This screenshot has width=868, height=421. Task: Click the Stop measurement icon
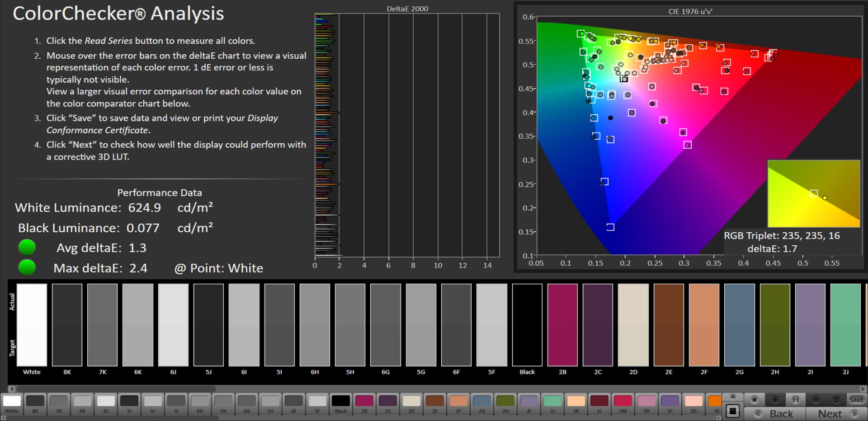754,400
